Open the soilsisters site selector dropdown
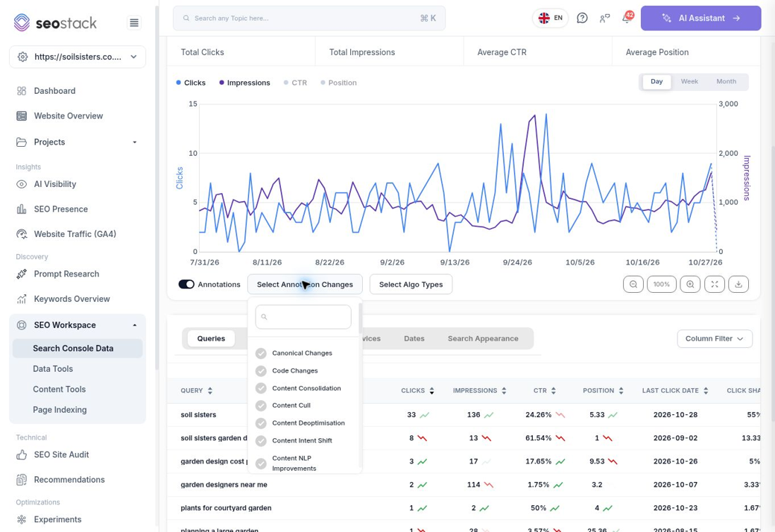The image size is (775, 532). 77,57
